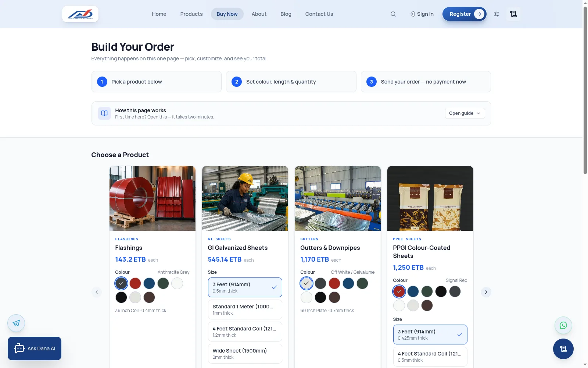This screenshot has width=588, height=368.
Task: Open the About menu item
Action: click(259, 14)
